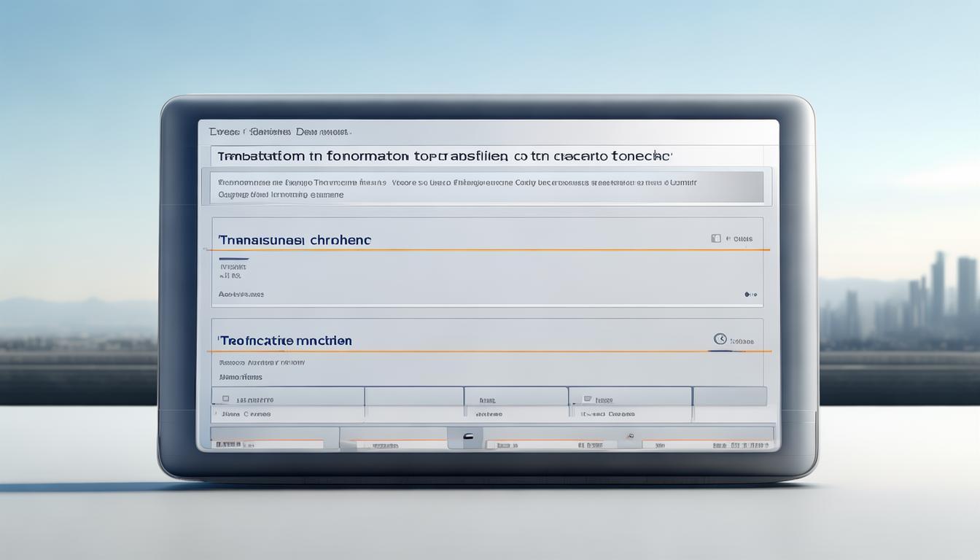The height and width of the screenshot is (560, 980).
Task: Click the blue handle on the second section's orange line
Action: click(722, 351)
